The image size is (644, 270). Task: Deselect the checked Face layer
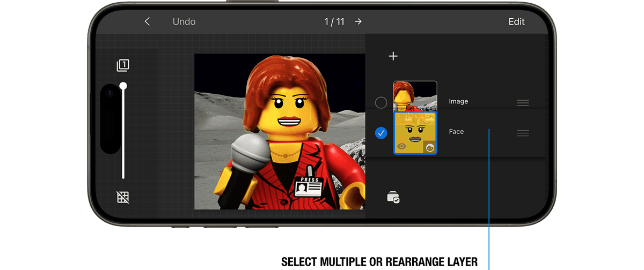381,133
